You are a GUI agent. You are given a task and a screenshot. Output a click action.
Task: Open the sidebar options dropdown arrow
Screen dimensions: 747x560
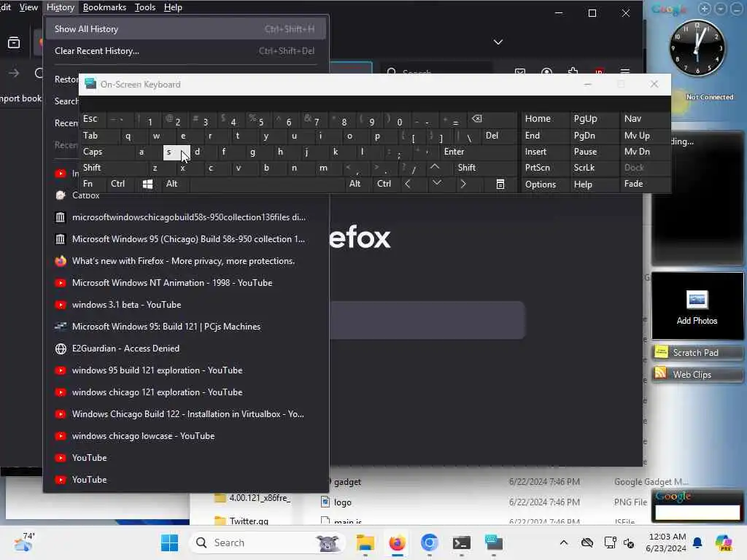721,9
